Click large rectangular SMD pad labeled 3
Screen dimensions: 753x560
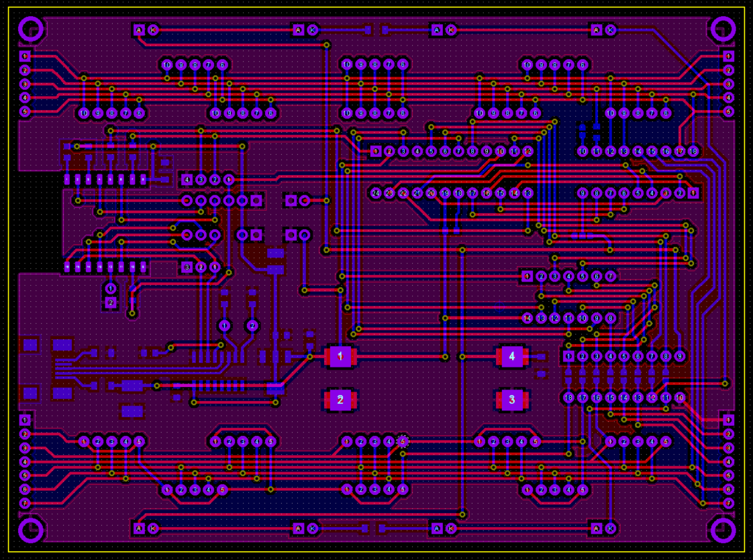coord(512,400)
